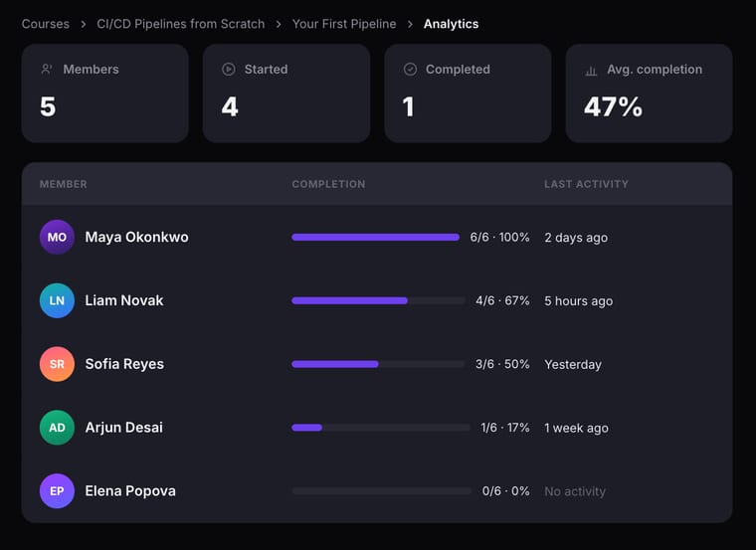Select the name Liam Novak
The image size is (756, 550).
pos(124,300)
